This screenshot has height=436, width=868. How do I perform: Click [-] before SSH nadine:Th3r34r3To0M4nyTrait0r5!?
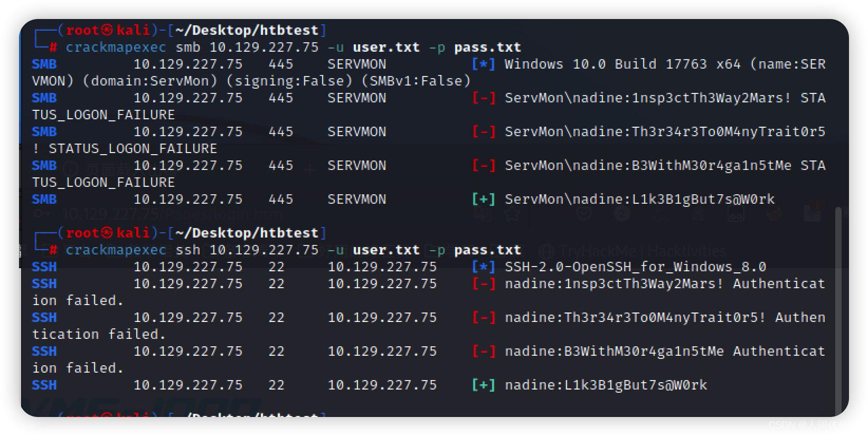(x=483, y=318)
